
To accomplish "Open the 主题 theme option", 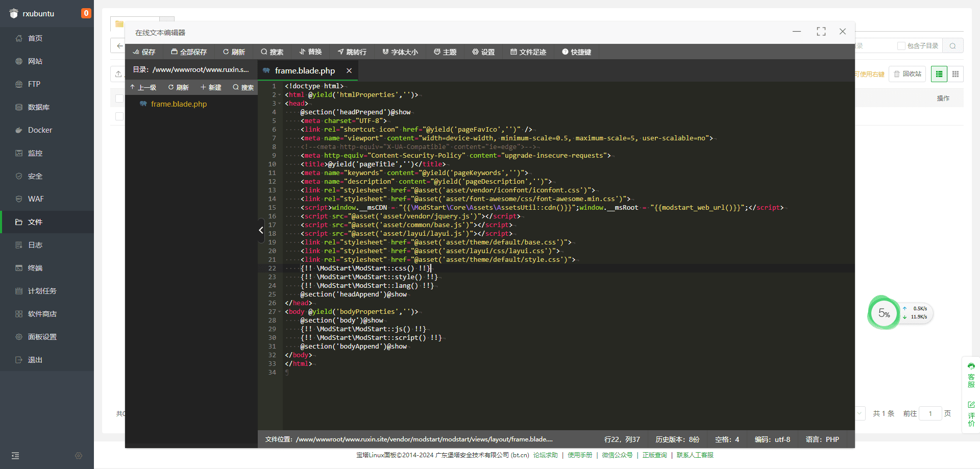I will point(445,52).
